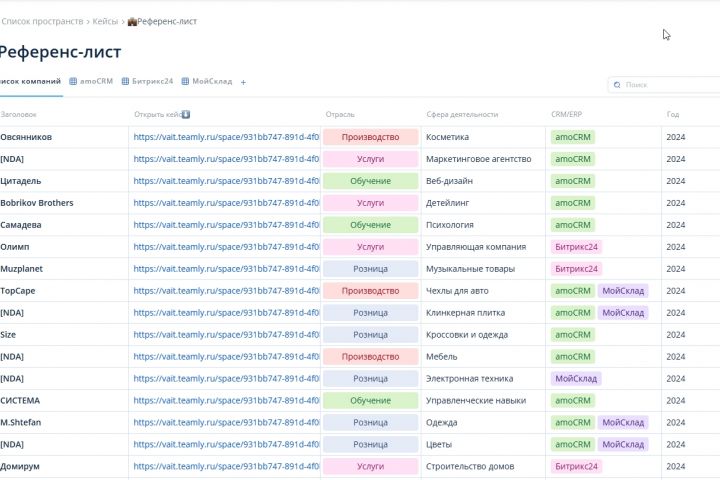Select the Производство tag in the TopCape row
Screen dimensions: 720x480
coord(370,291)
